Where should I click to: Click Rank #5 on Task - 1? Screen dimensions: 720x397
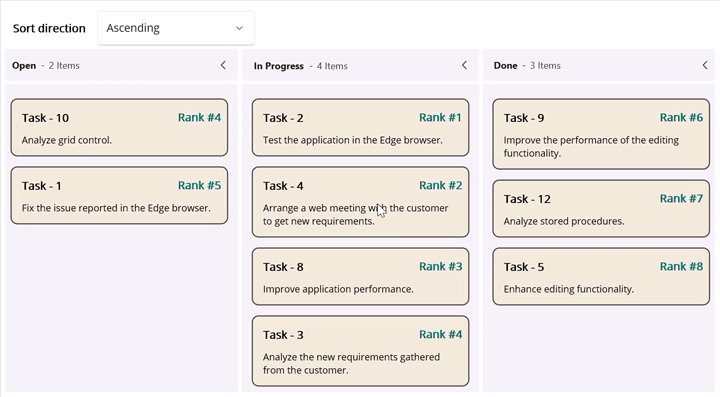(x=199, y=185)
